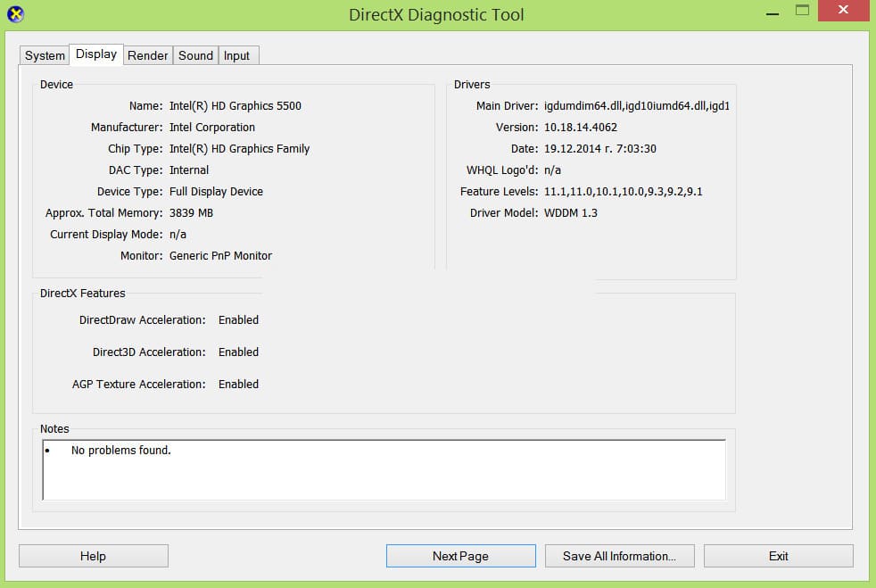
Task: Click the DirectX icon in the title bar
Action: click(15, 14)
